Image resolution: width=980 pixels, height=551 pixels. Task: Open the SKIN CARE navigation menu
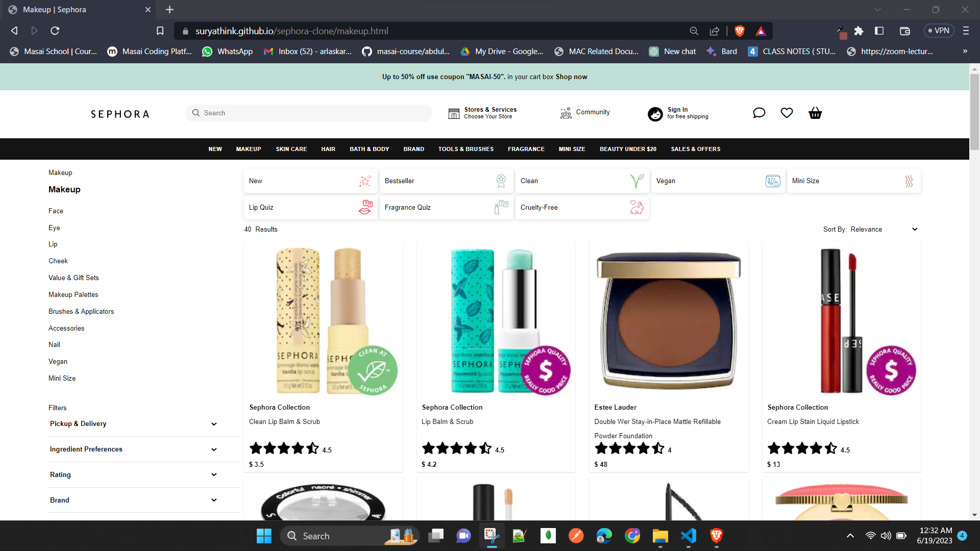point(291,149)
